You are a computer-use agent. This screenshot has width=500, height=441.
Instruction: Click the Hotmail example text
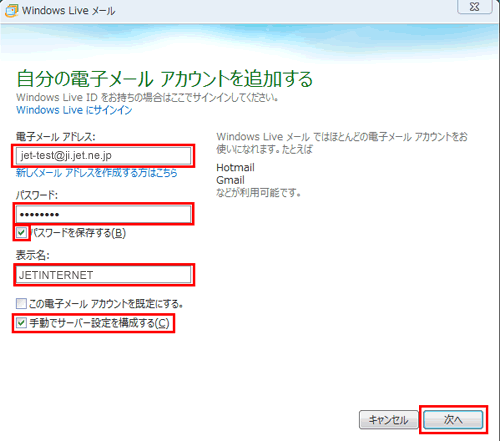click(235, 167)
